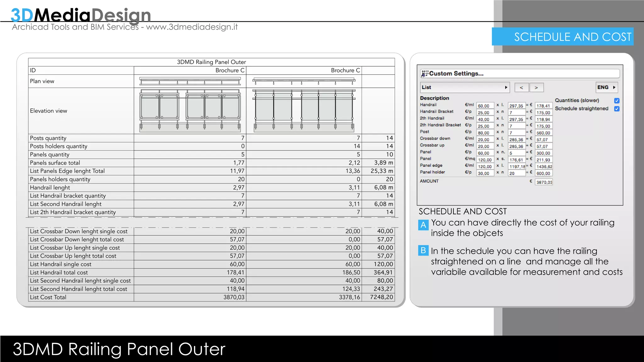Viewport: 644px width, 362px height.
Task: Go to previous settings page
Action: click(521, 87)
